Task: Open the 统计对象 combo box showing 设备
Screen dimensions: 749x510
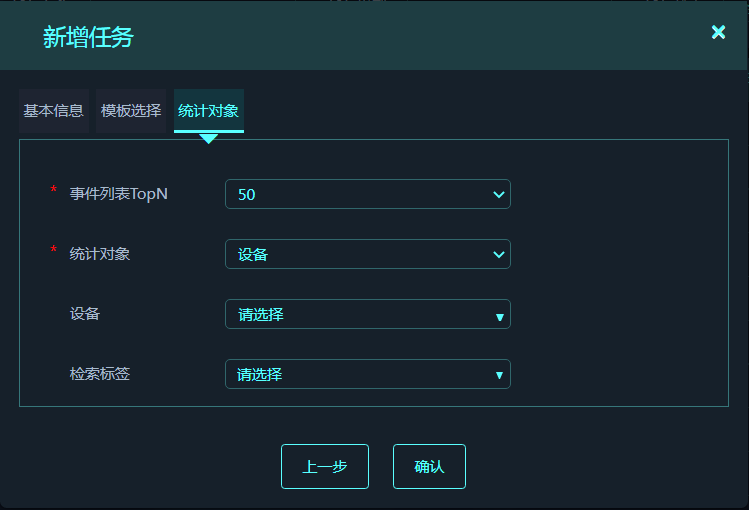Action: tap(368, 254)
